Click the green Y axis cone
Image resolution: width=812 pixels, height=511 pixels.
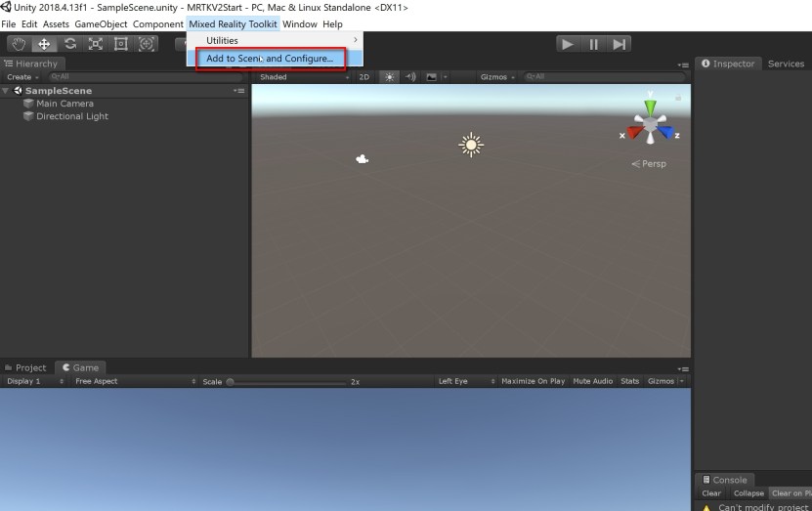point(650,107)
